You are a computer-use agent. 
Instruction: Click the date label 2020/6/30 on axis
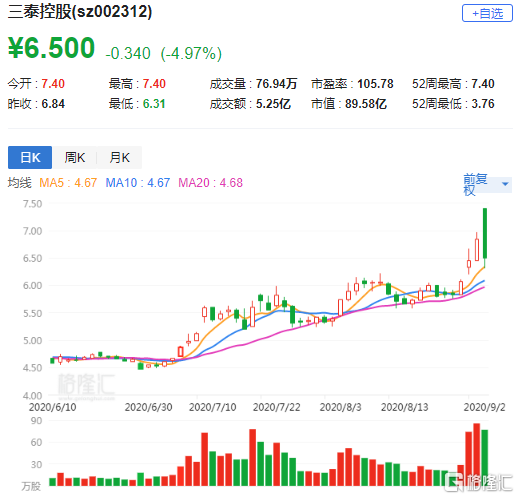[148, 407]
